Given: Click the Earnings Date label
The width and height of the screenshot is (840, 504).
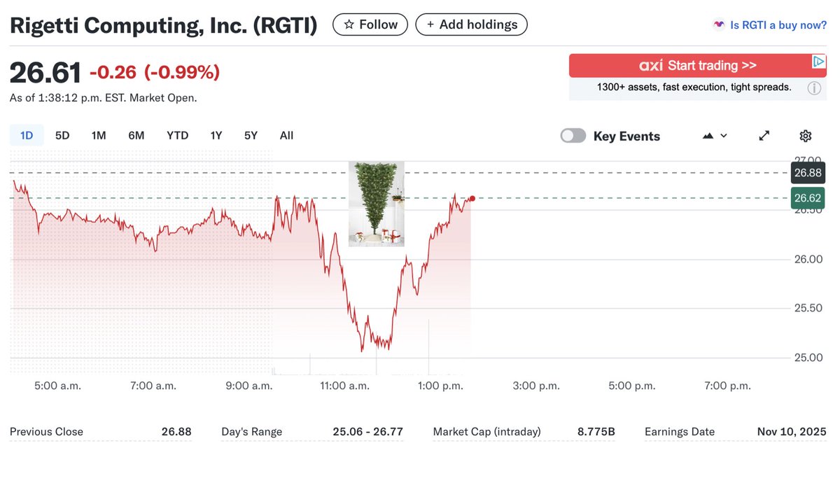Looking at the screenshot, I should pos(680,432).
